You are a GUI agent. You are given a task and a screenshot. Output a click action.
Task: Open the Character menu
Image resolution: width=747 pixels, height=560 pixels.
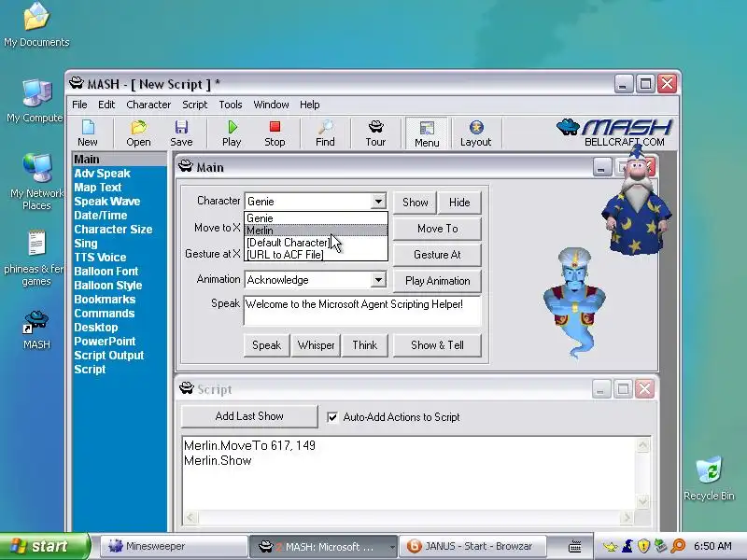point(148,105)
